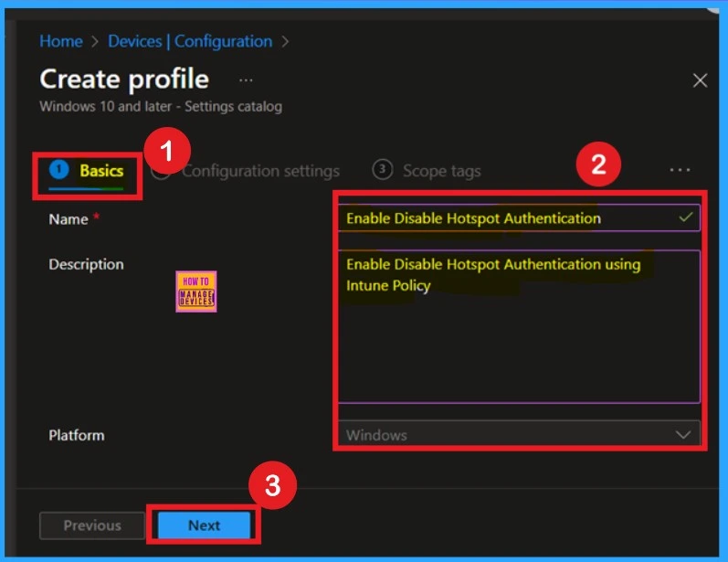Click the Create profile heading
This screenshot has width=728, height=562.
click(x=124, y=79)
